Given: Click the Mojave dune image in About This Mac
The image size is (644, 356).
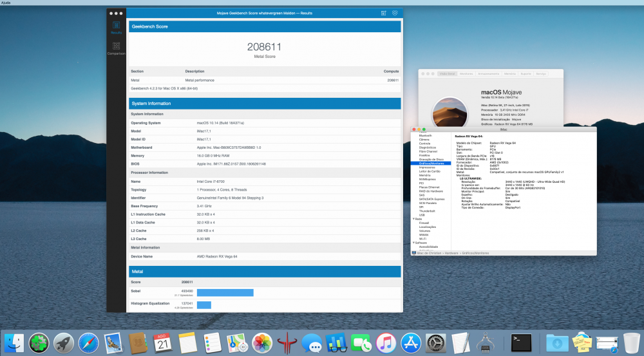Looking at the screenshot, I should [450, 112].
